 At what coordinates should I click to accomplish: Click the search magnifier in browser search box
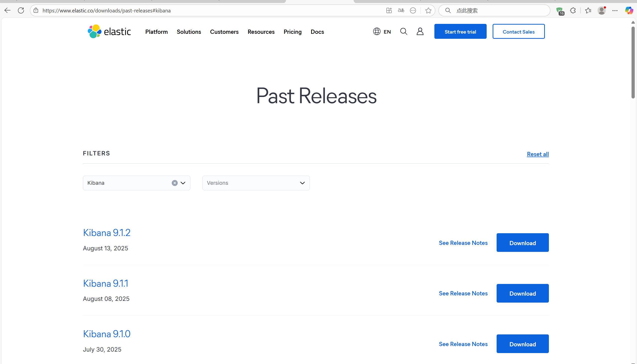click(x=448, y=10)
